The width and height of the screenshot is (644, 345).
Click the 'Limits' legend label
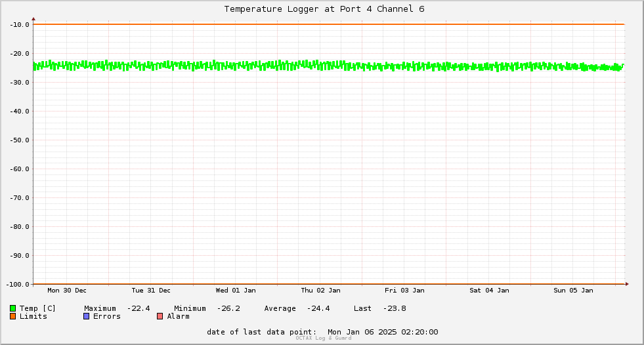click(x=33, y=316)
